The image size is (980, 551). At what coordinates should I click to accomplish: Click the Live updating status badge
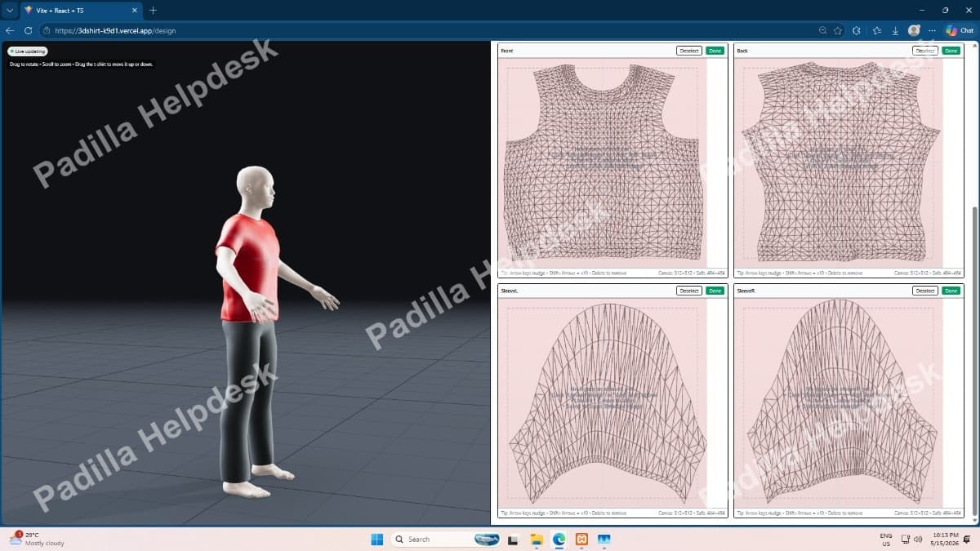(x=28, y=51)
